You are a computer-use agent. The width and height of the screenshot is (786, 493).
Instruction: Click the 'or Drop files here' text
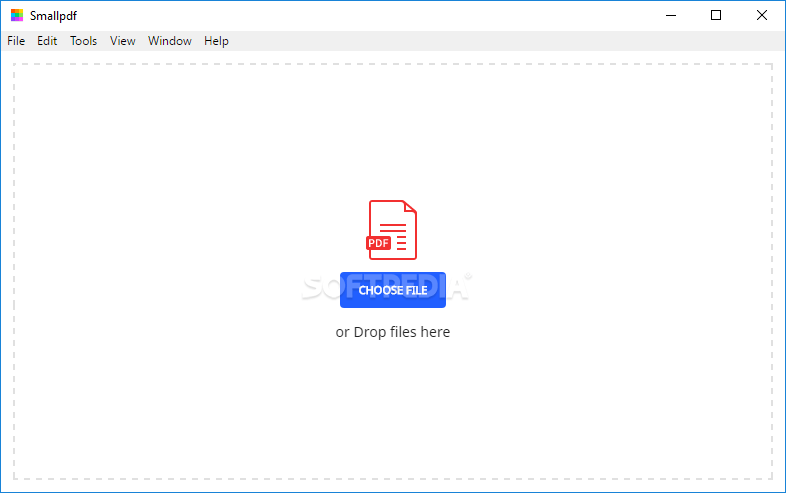[392, 332]
